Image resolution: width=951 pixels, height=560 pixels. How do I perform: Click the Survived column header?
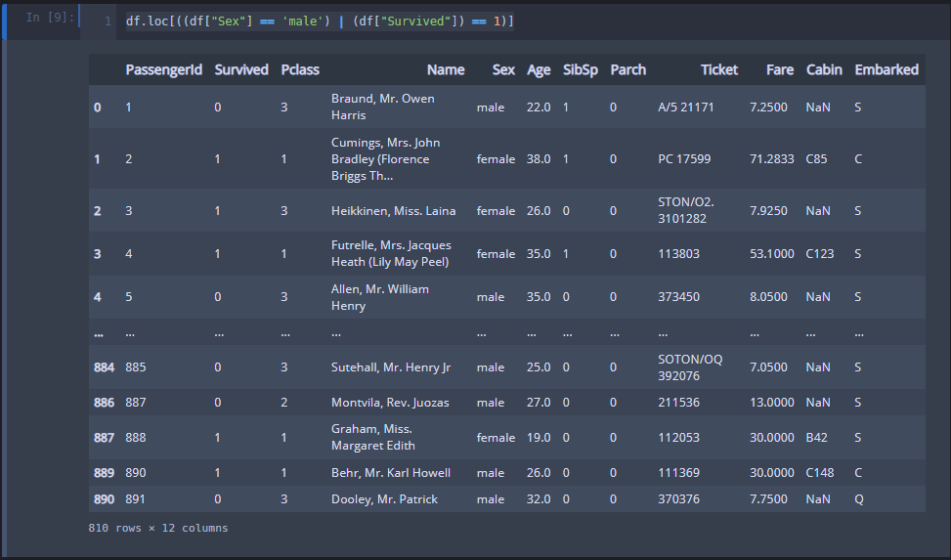click(x=241, y=69)
